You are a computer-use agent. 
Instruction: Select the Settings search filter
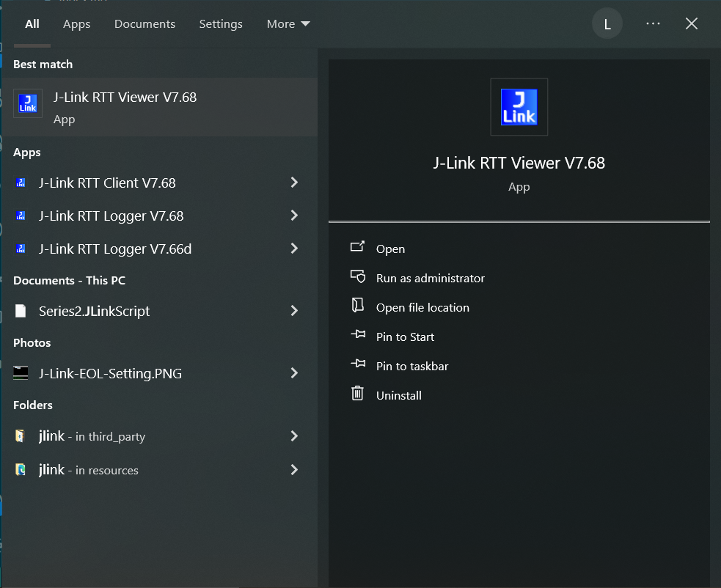pos(221,23)
